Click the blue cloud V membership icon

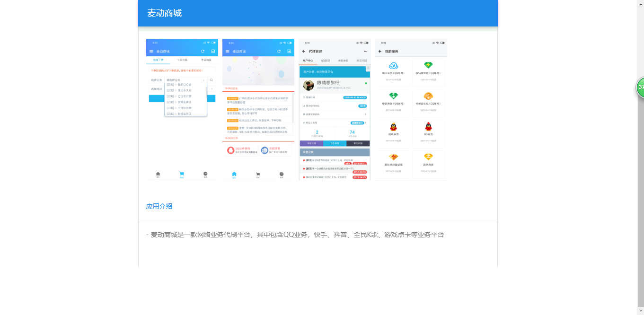[x=393, y=66]
